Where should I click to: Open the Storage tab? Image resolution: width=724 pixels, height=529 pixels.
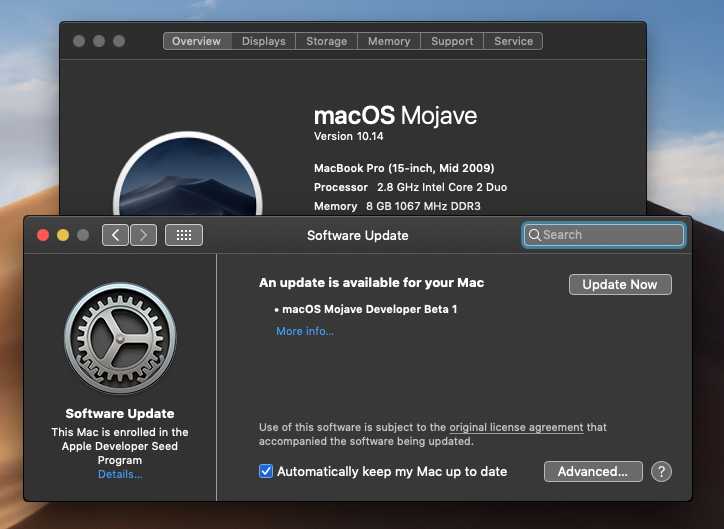click(326, 41)
